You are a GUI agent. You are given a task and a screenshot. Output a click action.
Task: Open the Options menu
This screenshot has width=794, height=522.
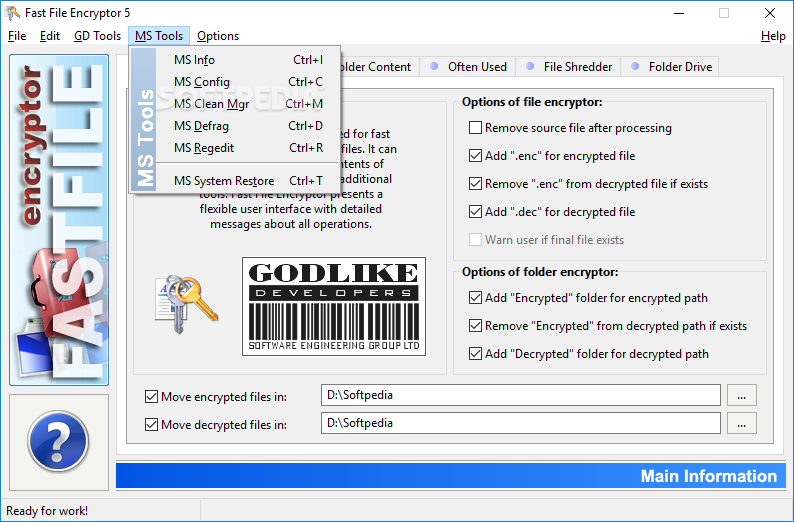[218, 36]
